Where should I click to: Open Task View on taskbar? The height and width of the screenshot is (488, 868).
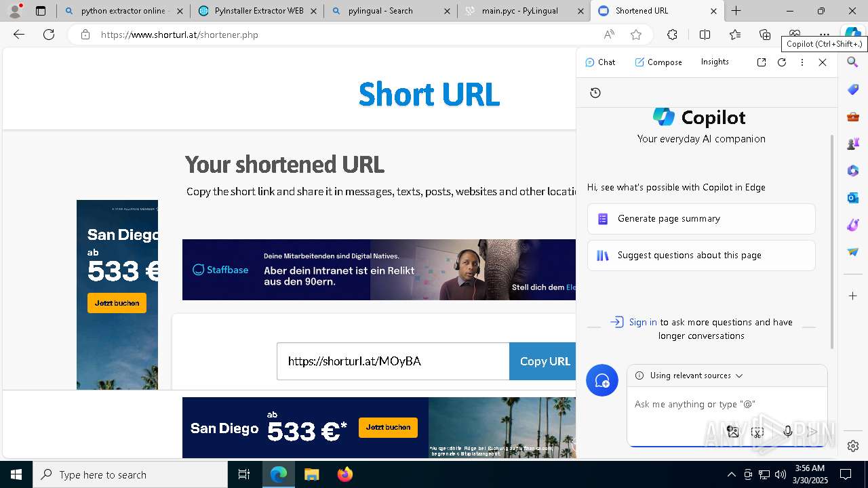[x=244, y=474]
